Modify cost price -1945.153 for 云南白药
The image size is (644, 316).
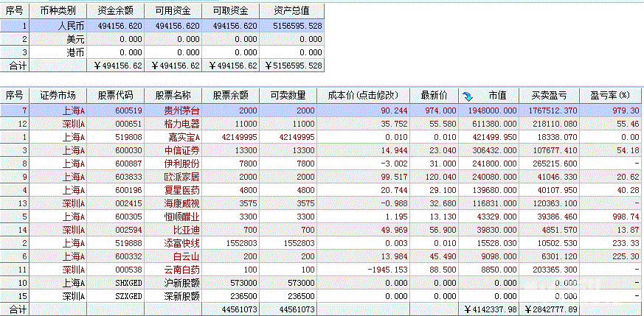(387, 270)
